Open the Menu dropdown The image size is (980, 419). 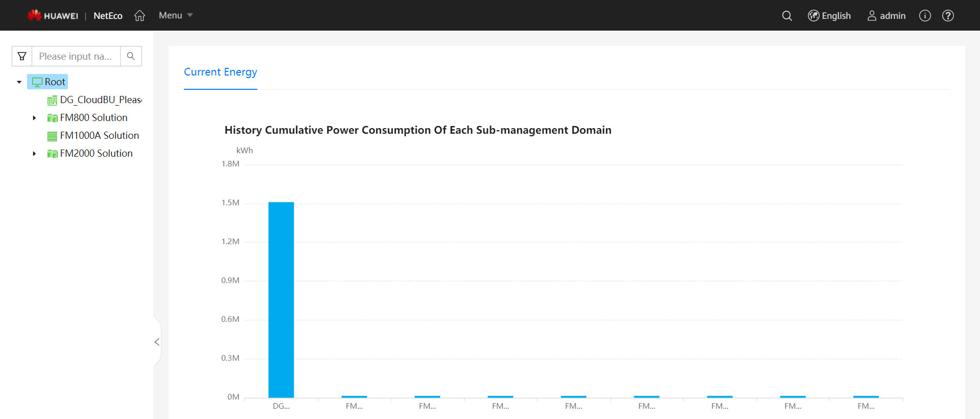(x=175, y=15)
